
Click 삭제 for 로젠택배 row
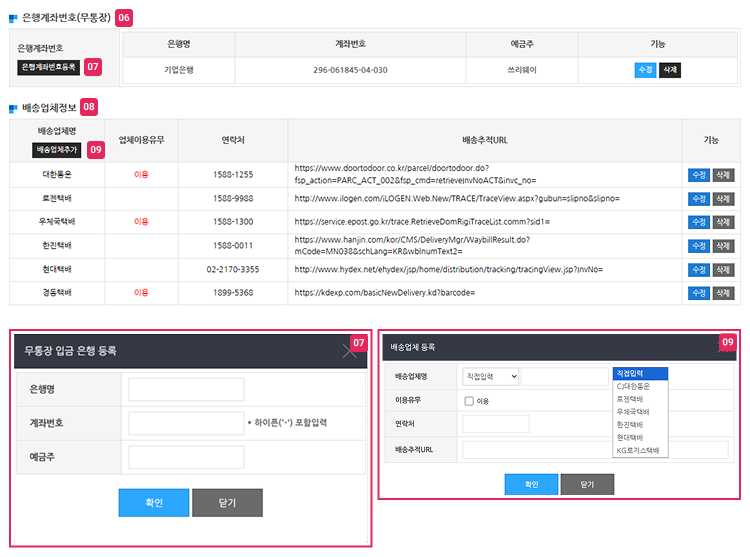coord(723,198)
